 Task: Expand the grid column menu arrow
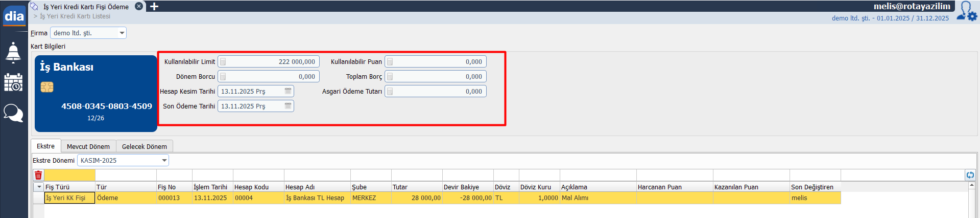[39, 187]
